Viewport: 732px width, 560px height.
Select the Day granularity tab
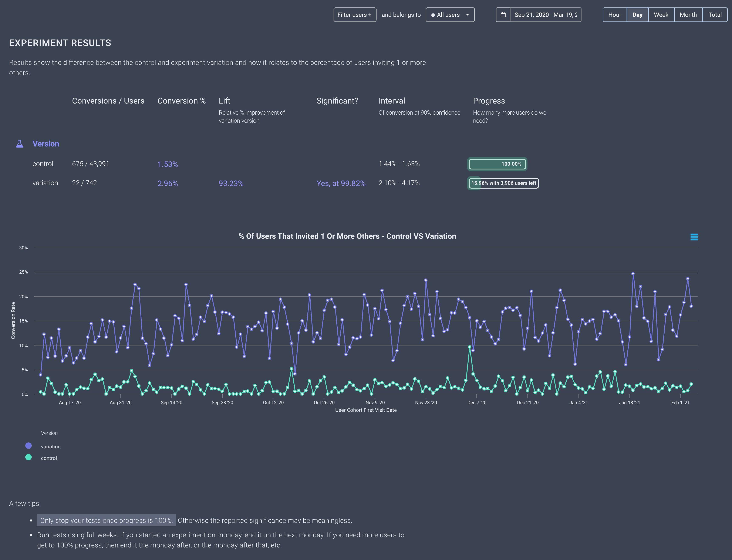pos(637,15)
